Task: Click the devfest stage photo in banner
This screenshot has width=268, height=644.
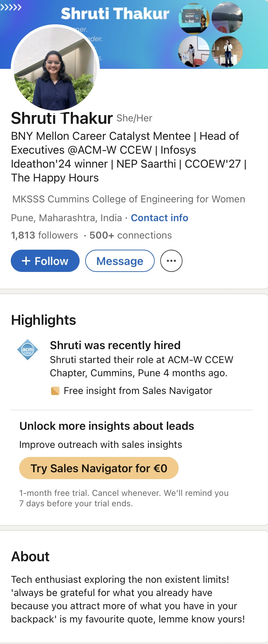Action: click(194, 18)
